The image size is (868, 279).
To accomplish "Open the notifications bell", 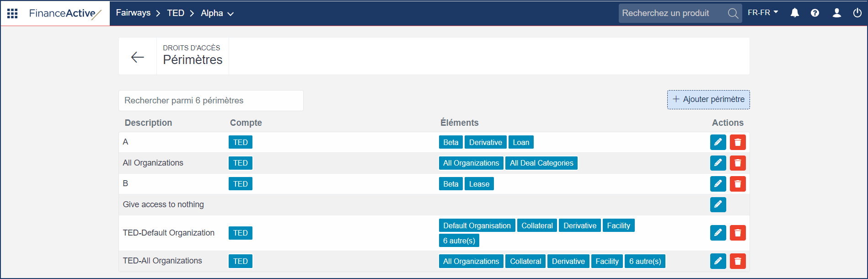I will (x=795, y=13).
